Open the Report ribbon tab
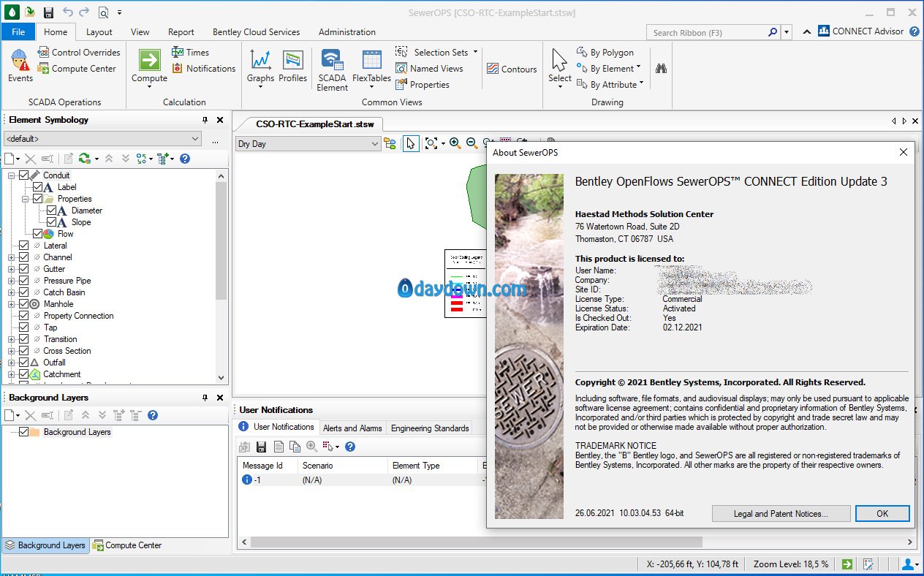Screen dimensions: 924x576 click(181, 31)
